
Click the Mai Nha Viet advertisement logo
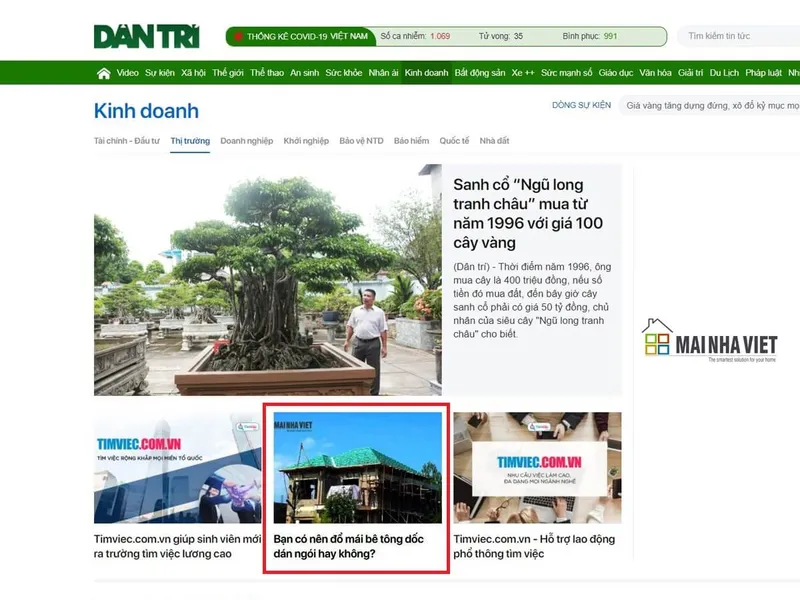coord(710,340)
